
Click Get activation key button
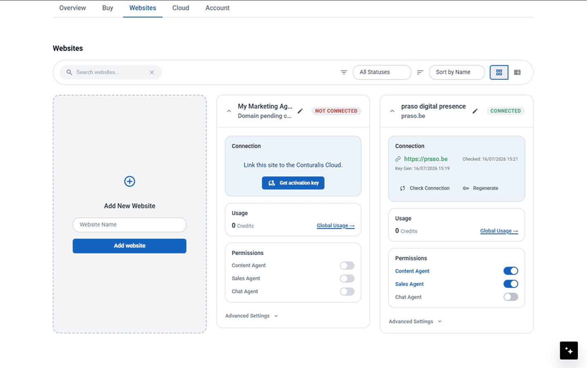click(x=293, y=183)
